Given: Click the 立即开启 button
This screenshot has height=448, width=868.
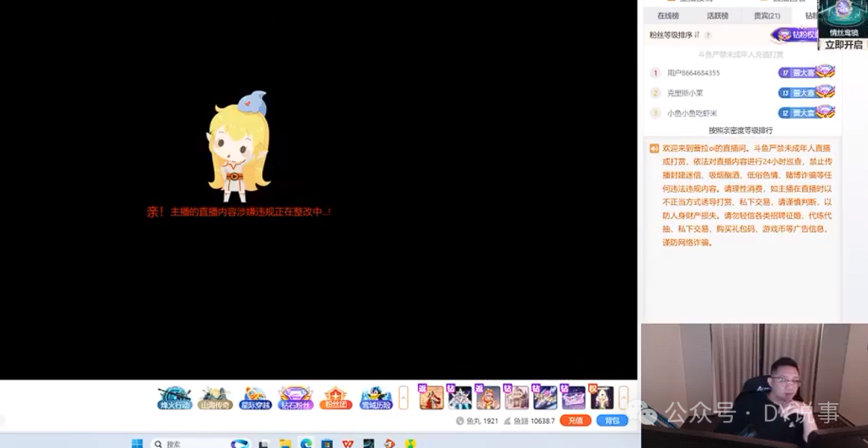Looking at the screenshot, I should click(843, 45).
